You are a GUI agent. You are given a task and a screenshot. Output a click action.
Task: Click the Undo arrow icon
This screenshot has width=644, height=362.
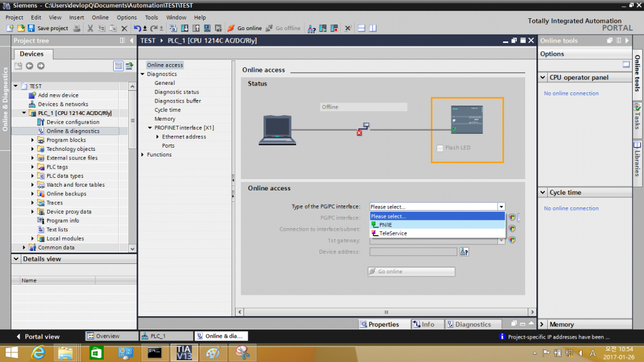click(x=137, y=28)
